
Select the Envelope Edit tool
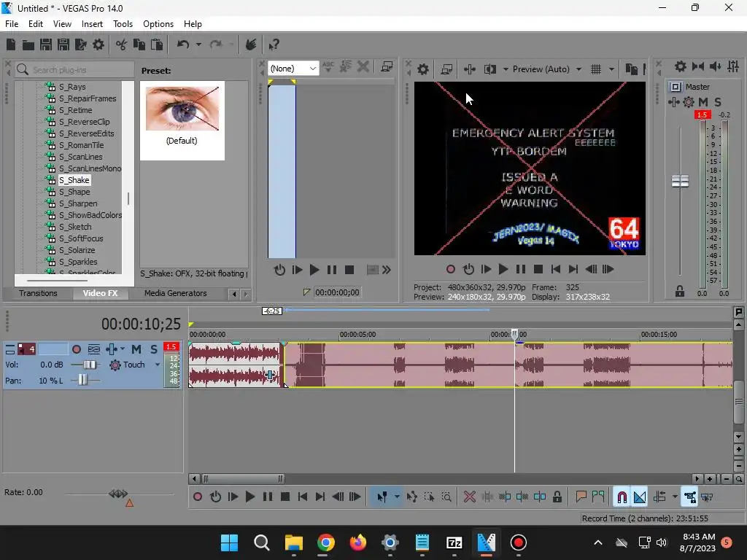pos(412,497)
